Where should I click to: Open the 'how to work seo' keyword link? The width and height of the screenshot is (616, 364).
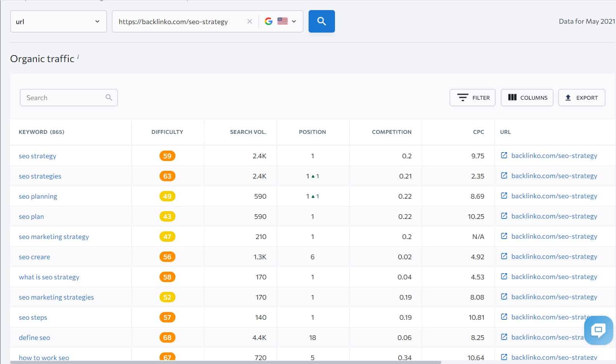click(x=44, y=358)
